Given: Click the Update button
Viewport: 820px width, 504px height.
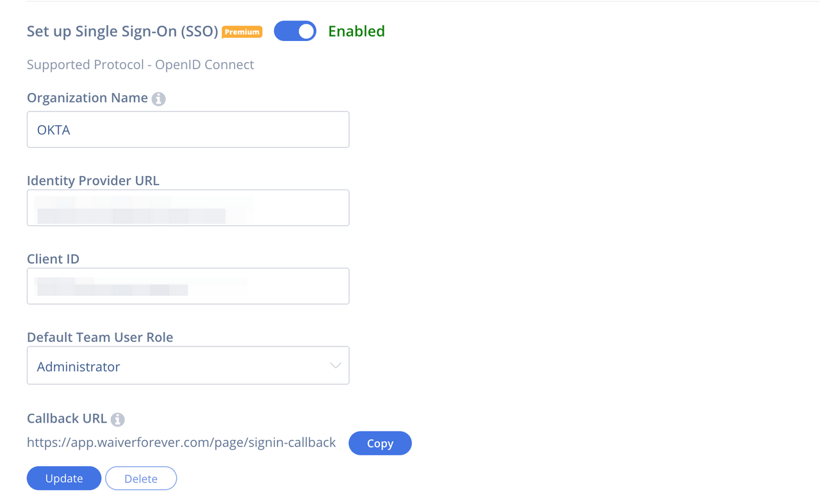Looking at the screenshot, I should pyautogui.click(x=64, y=478).
